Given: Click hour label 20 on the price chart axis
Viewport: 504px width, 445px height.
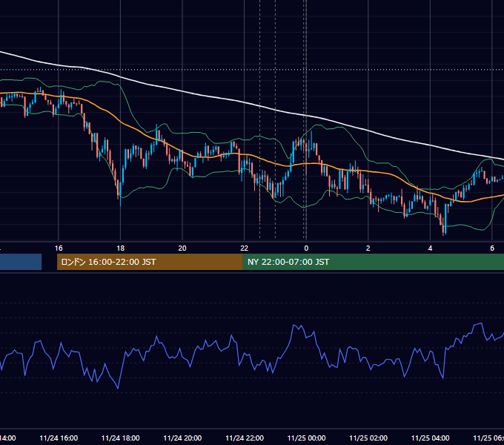Looking at the screenshot, I should (182, 248).
